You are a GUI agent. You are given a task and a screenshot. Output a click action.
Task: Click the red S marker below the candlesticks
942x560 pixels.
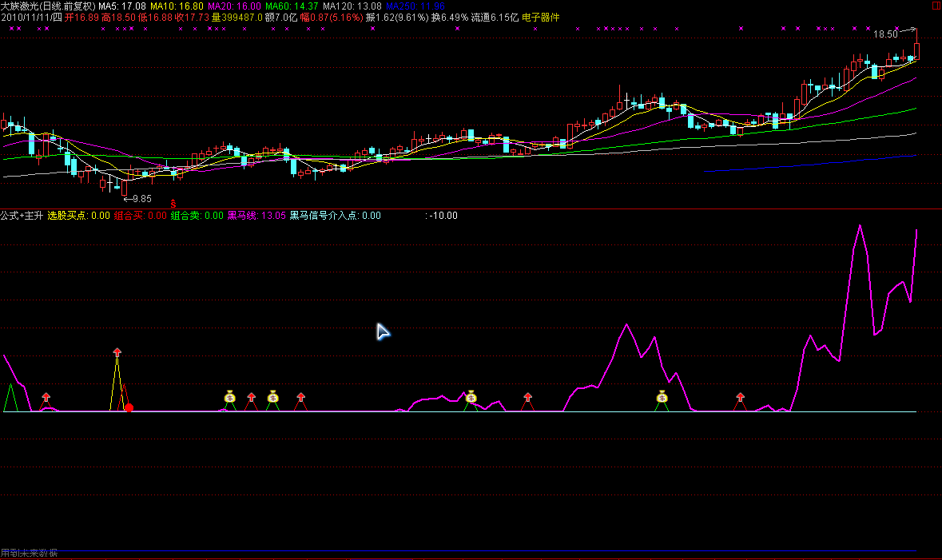(x=173, y=205)
